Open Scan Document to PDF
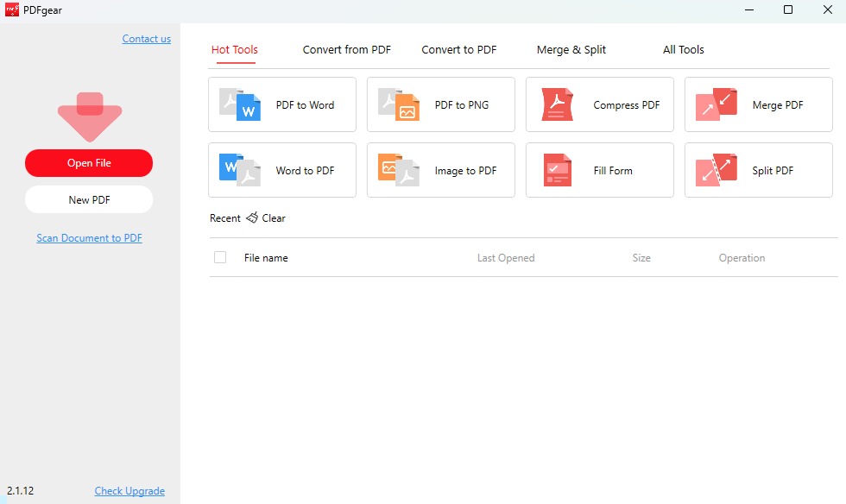Image resolution: width=846 pixels, height=504 pixels. click(89, 237)
